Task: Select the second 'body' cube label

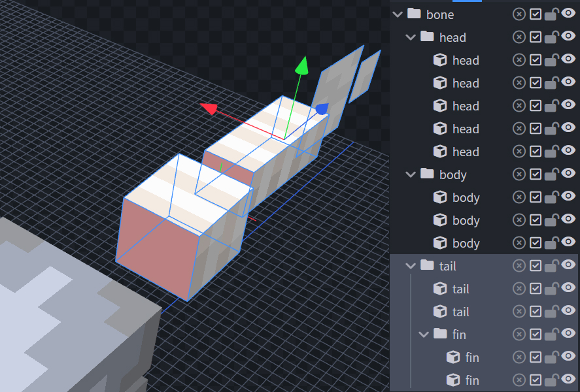Action: (x=466, y=221)
